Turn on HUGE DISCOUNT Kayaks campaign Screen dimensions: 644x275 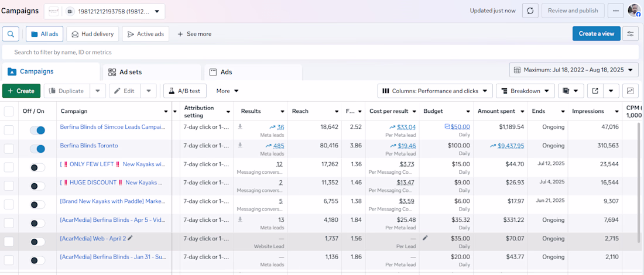tap(37, 186)
